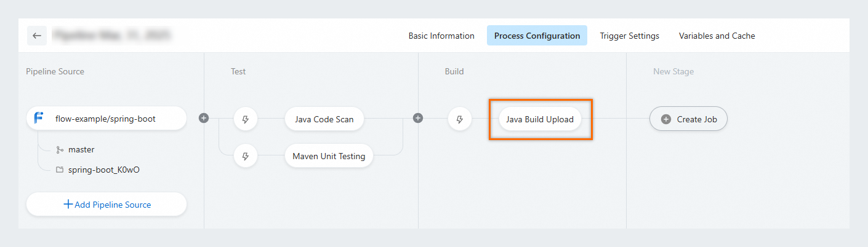Click Create Job in New Stage

(x=688, y=119)
